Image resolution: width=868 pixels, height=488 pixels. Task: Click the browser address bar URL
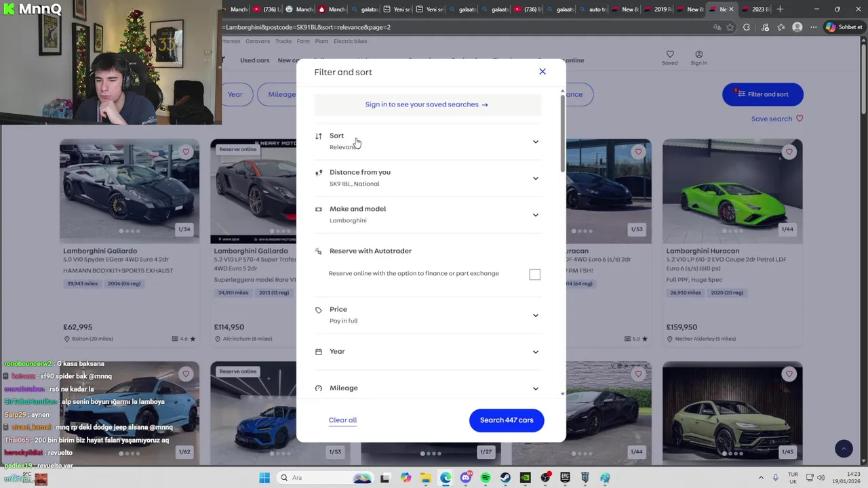pyautogui.click(x=306, y=27)
